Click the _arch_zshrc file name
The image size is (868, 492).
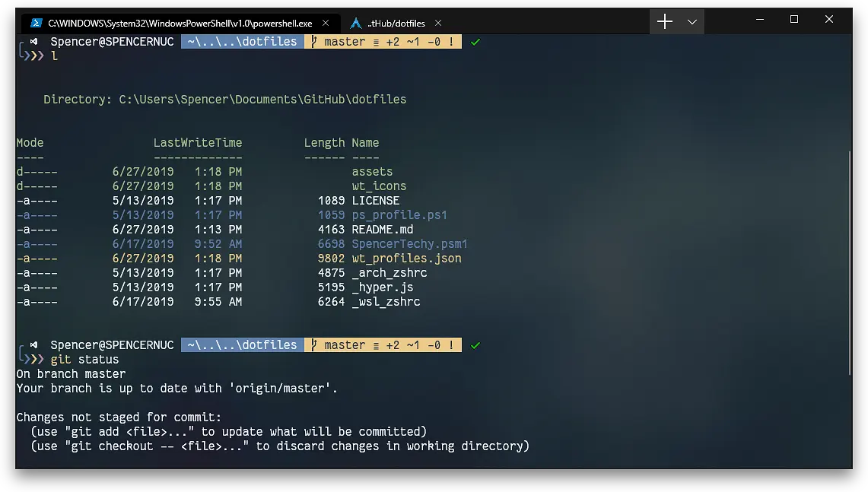click(389, 273)
